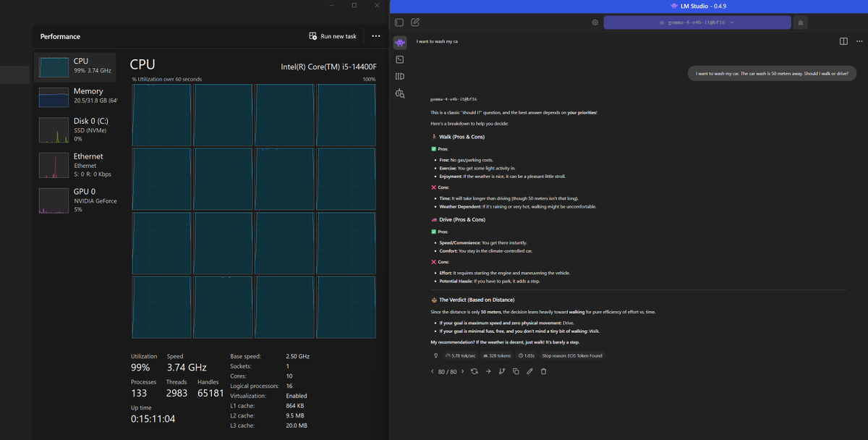The image size is (868, 440).
Task: Click the 80 / 80 variant counter
Action: (x=447, y=371)
